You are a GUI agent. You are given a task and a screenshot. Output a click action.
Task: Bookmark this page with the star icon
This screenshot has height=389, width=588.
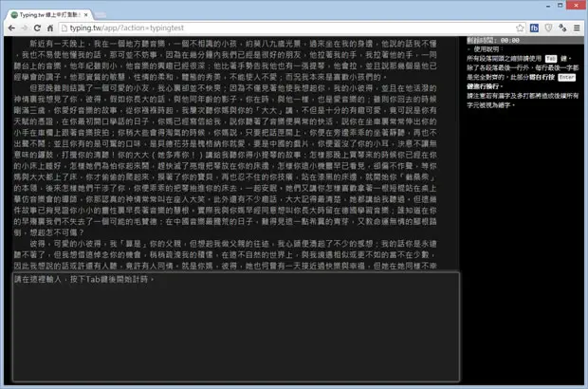coord(520,28)
